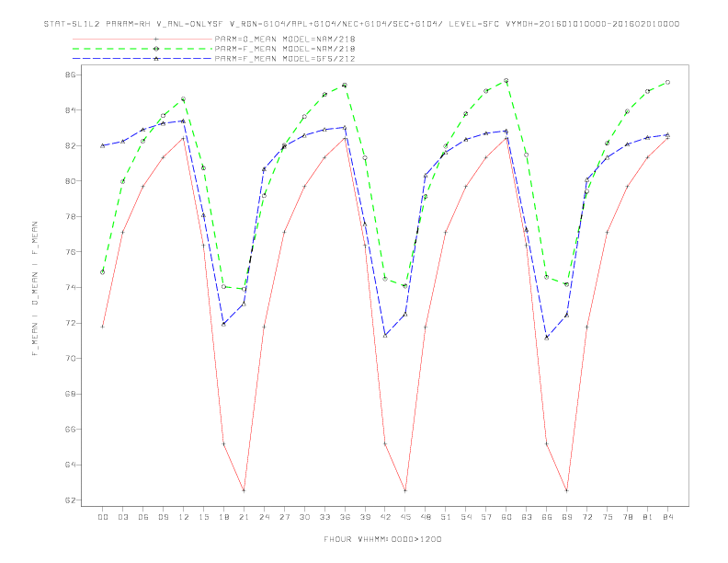
Task: Click the red O_MEAN minimum point at hour 45
Action: click(405, 490)
